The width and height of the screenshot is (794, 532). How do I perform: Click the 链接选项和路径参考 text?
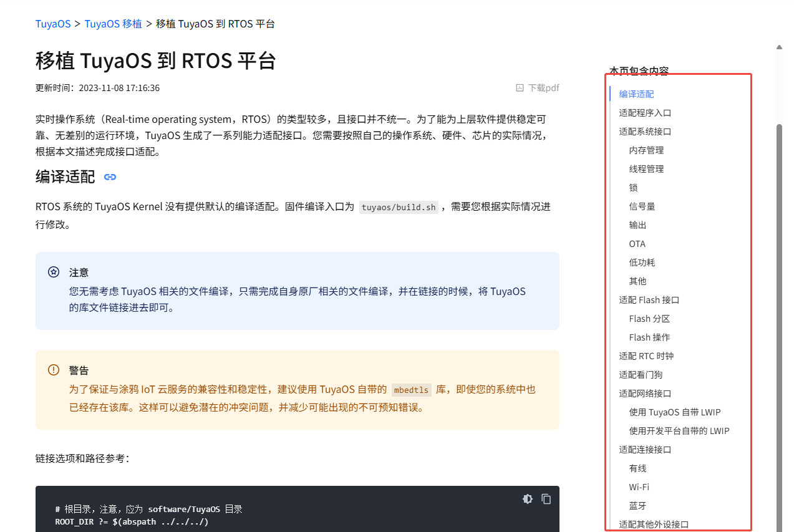tap(82, 458)
